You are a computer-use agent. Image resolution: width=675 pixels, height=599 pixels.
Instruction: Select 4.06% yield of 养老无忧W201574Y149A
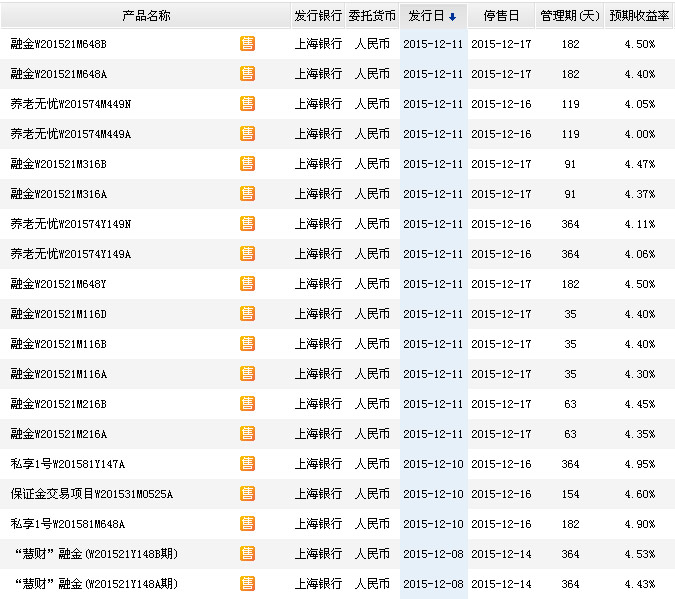coord(640,254)
